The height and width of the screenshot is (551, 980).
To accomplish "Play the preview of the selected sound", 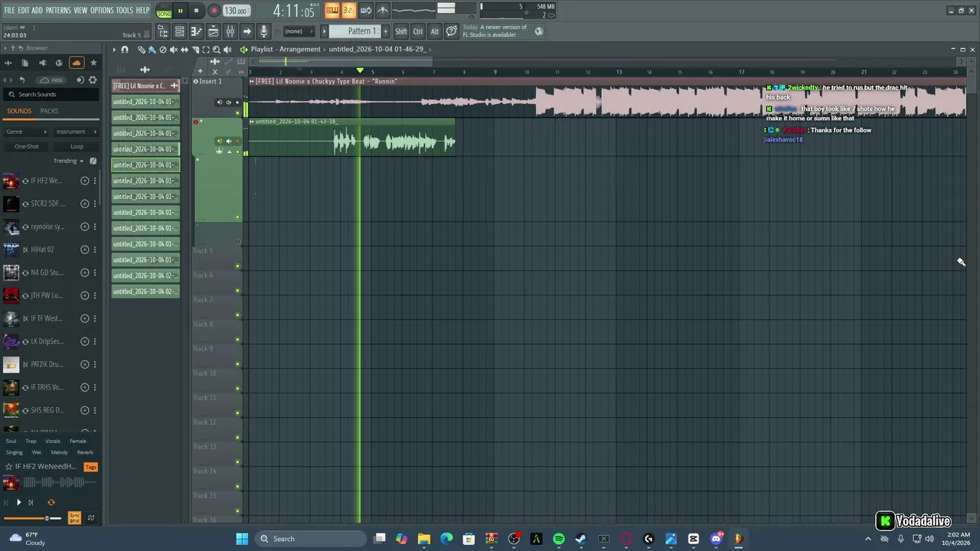I will point(19,503).
